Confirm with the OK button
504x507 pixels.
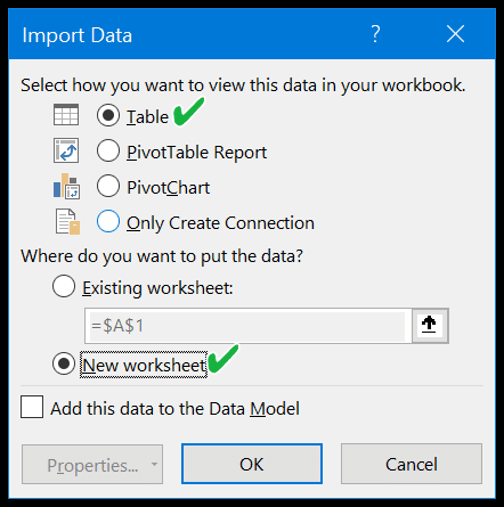(252, 464)
